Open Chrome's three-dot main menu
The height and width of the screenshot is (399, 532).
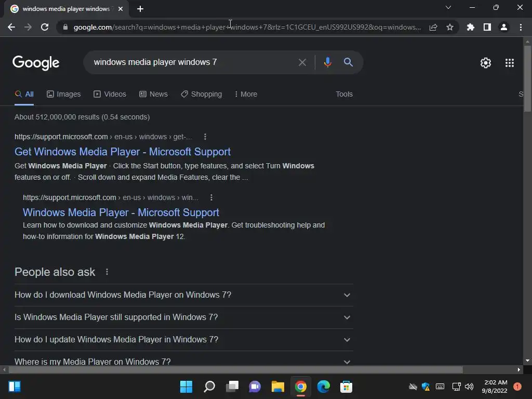click(x=521, y=27)
